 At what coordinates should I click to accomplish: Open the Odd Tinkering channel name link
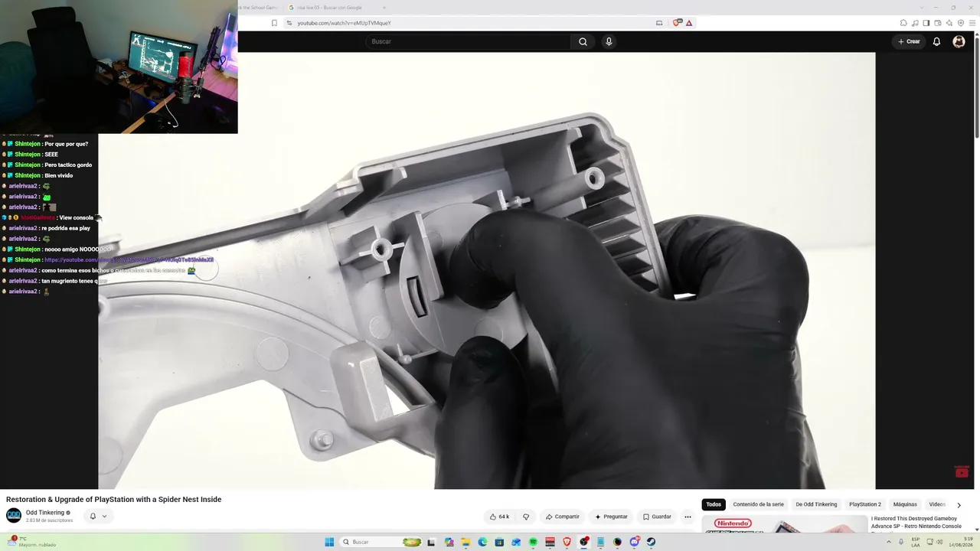click(45, 513)
